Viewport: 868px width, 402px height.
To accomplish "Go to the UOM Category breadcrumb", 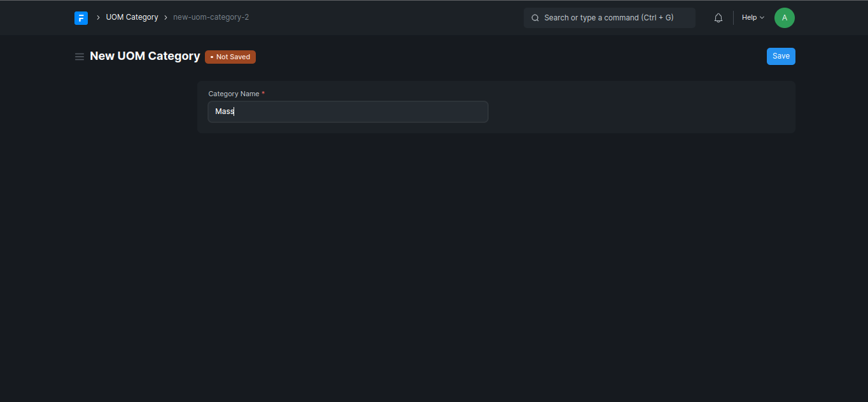I will click(132, 17).
